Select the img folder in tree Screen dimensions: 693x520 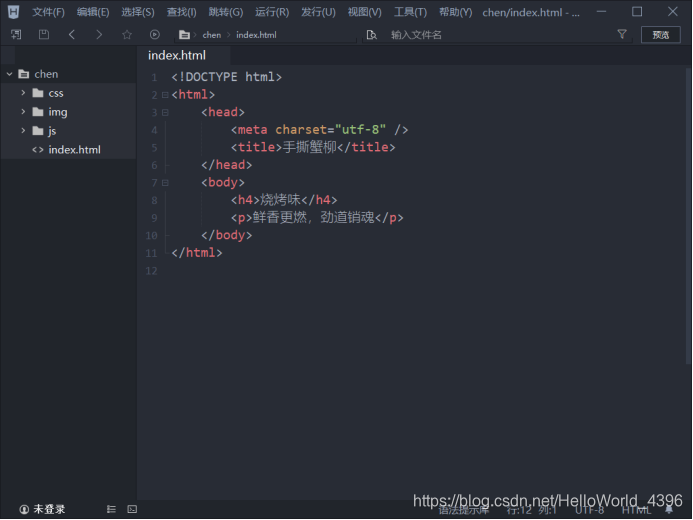click(x=68, y=112)
